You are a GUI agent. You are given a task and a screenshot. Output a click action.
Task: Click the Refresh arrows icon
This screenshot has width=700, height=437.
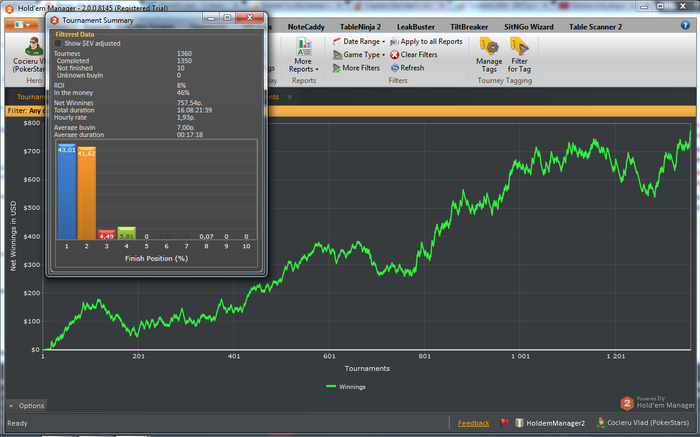pyautogui.click(x=395, y=68)
